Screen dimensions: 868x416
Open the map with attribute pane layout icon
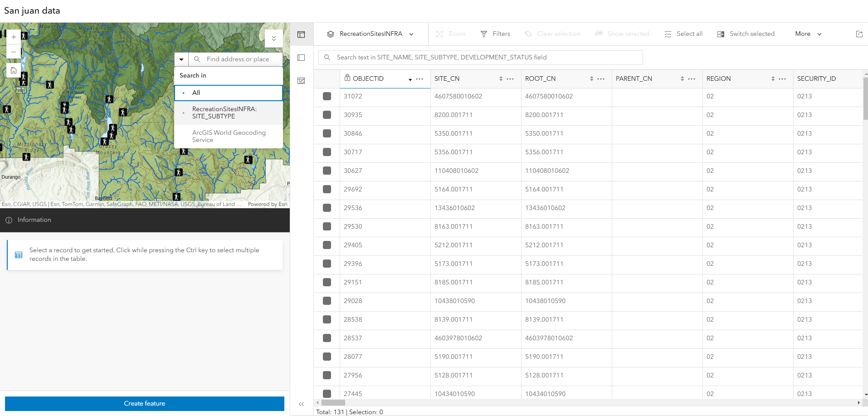click(x=302, y=81)
